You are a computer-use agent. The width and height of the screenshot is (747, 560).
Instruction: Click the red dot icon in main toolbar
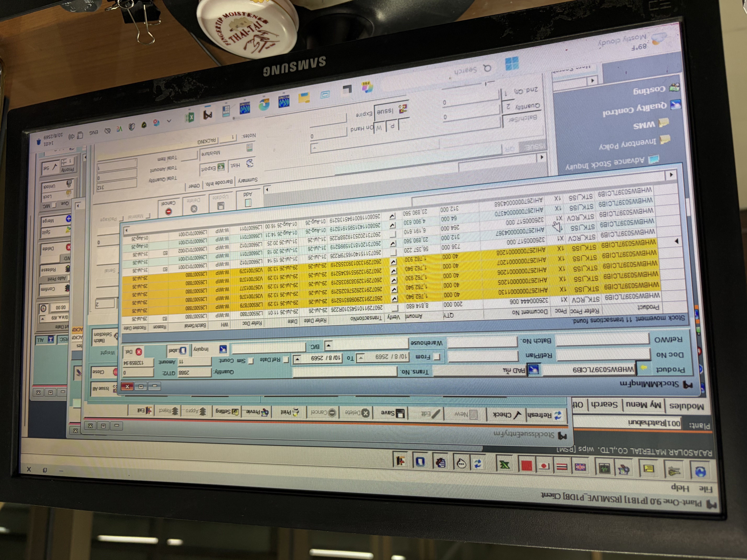click(544, 466)
